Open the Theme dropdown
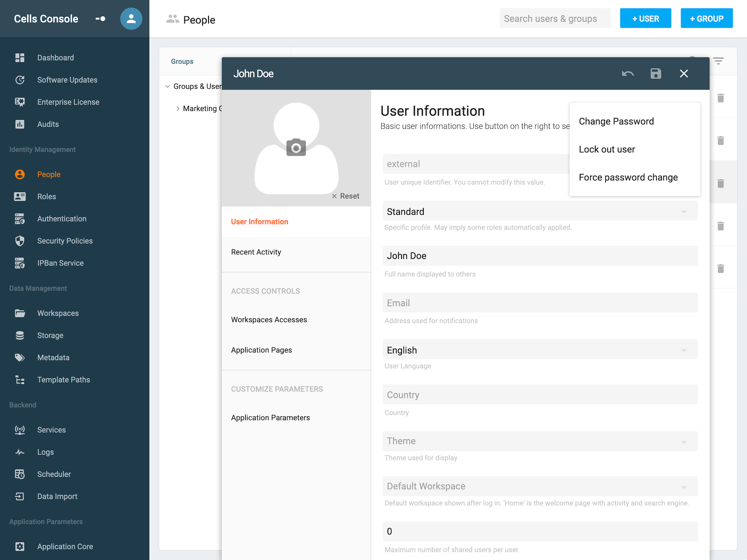Viewport: 747px width, 560px height. [x=540, y=441]
